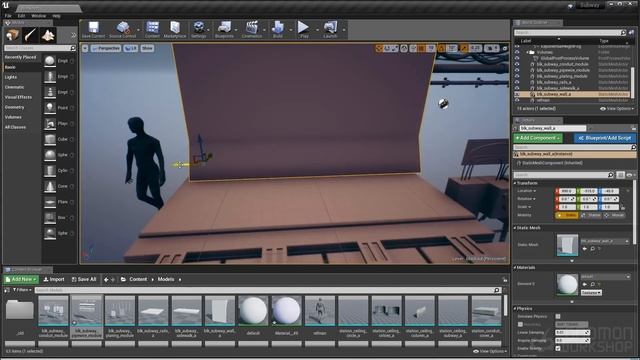Collapse the Static Mesh section
Image resolution: width=640 pixels, height=360 pixels.
click(x=515, y=228)
